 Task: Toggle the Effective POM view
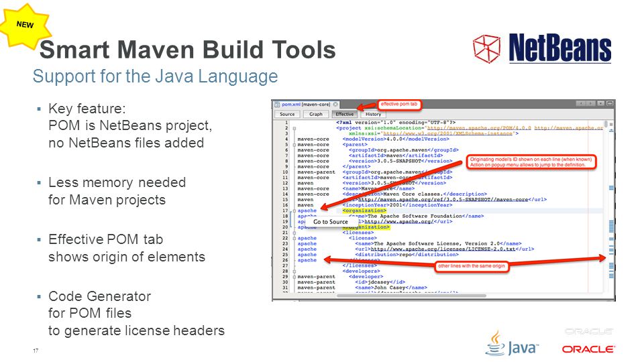click(x=345, y=114)
